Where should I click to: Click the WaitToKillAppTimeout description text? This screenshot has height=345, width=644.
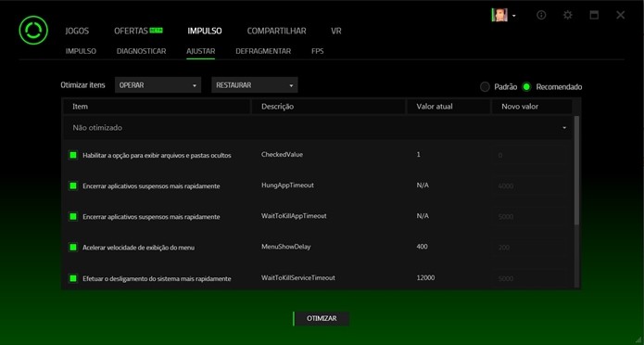coord(294,216)
